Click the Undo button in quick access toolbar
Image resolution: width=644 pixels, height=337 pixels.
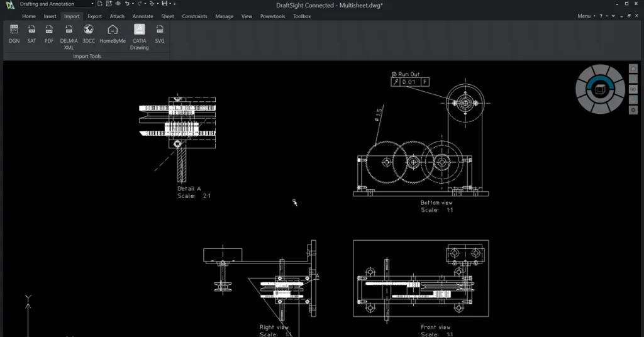click(x=128, y=4)
